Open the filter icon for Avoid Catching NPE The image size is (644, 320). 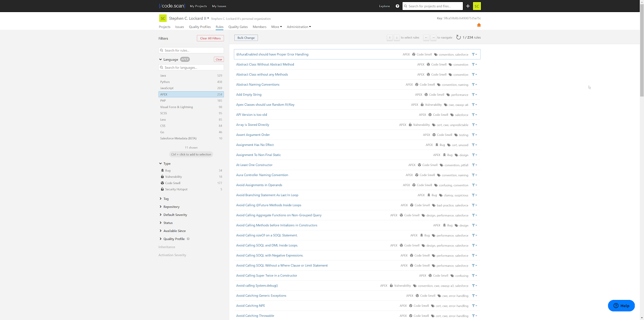coord(475,306)
